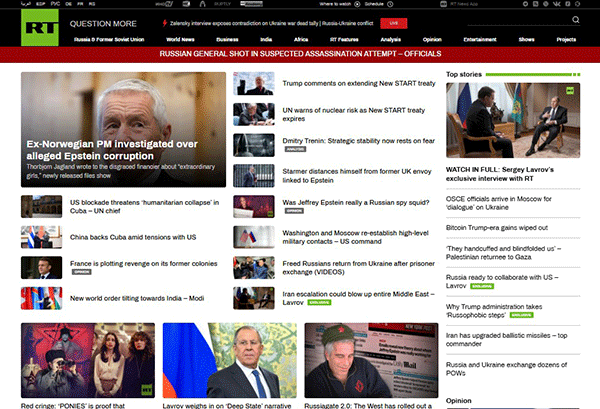Viewport: 600px width, 409px height.
Task: Switch language to РУС
Action: pyautogui.click(x=55, y=5)
